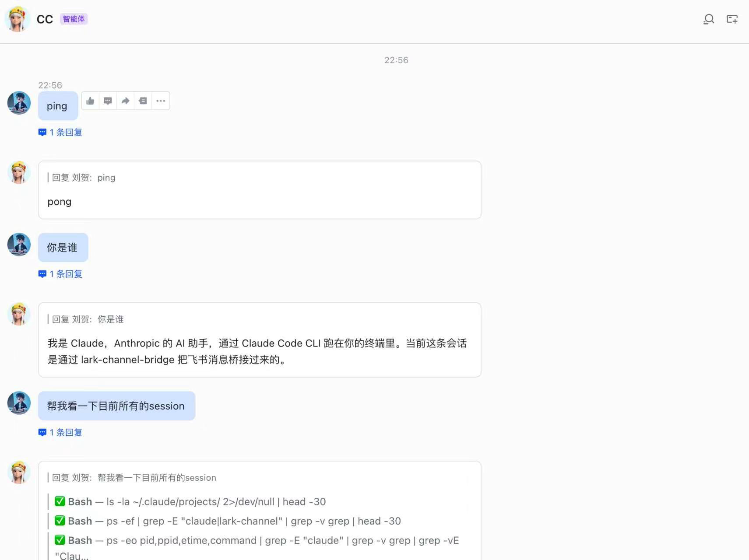Open chat search icon in header
Image resolution: width=749 pixels, height=560 pixels.
(x=709, y=19)
